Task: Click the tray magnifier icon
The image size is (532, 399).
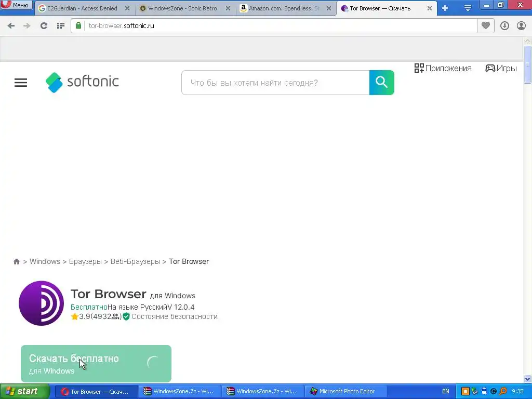Action: pyautogui.click(x=503, y=392)
